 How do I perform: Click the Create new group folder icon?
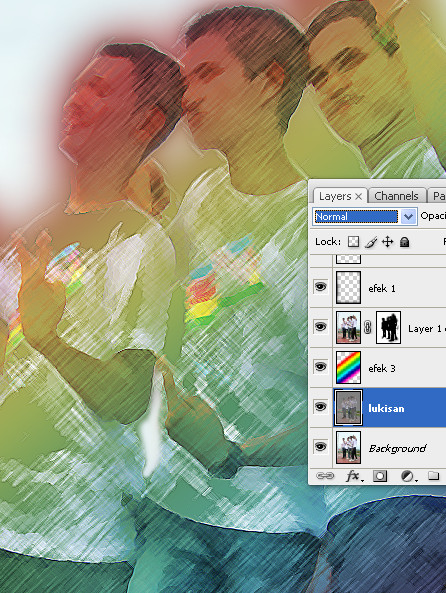434,475
